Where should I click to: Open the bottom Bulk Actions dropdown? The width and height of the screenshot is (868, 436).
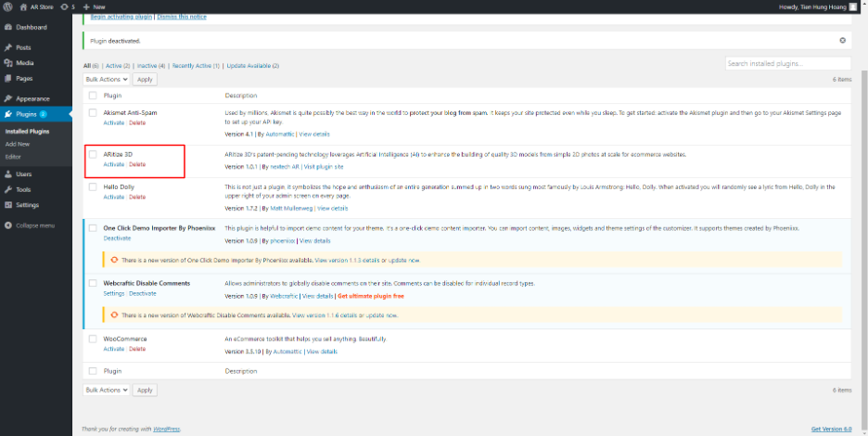[x=107, y=390]
